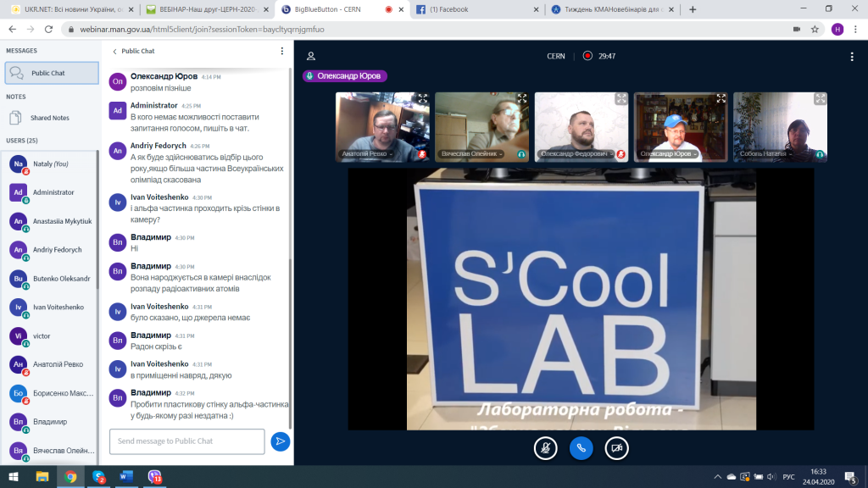Hide Public Chat using the back chevron
The width and height of the screenshot is (868, 488).
click(x=114, y=52)
